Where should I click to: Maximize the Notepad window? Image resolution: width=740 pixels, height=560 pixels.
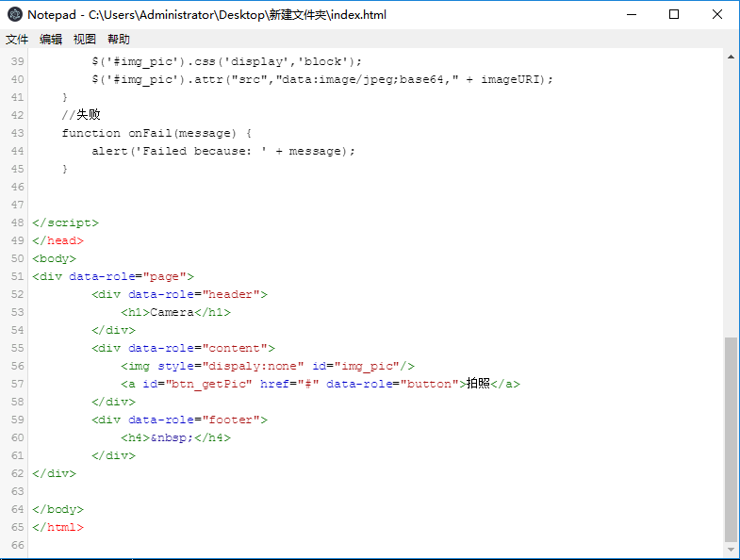coord(674,15)
